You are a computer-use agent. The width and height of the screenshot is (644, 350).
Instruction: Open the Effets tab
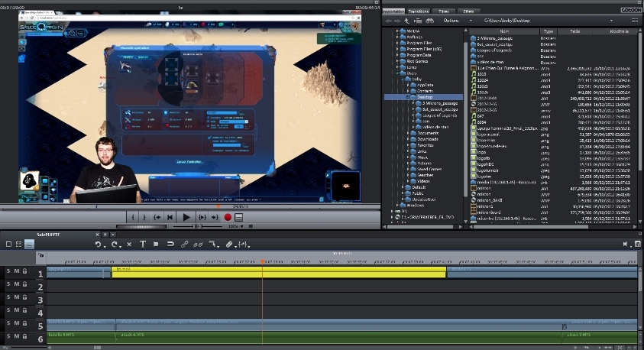[x=468, y=11]
